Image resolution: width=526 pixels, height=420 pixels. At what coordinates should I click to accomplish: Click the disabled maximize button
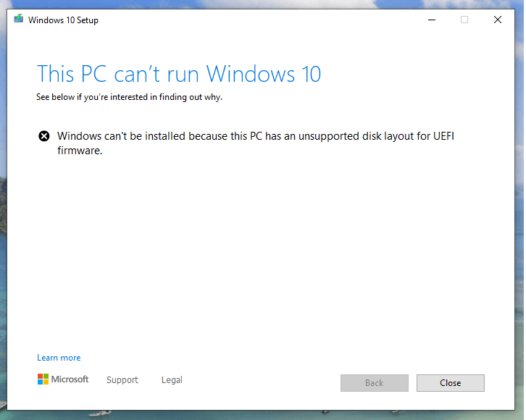point(464,20)
